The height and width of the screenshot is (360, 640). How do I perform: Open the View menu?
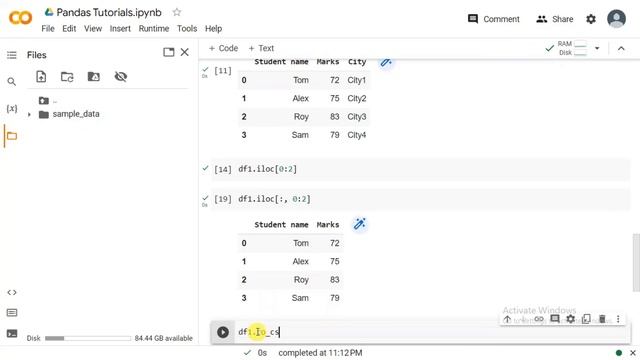(93, 29)
